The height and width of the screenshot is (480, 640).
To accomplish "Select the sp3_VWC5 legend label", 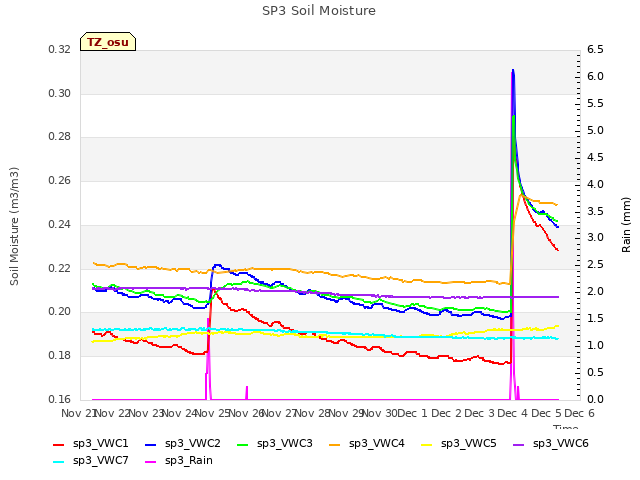I will click(x=469, y=443).
